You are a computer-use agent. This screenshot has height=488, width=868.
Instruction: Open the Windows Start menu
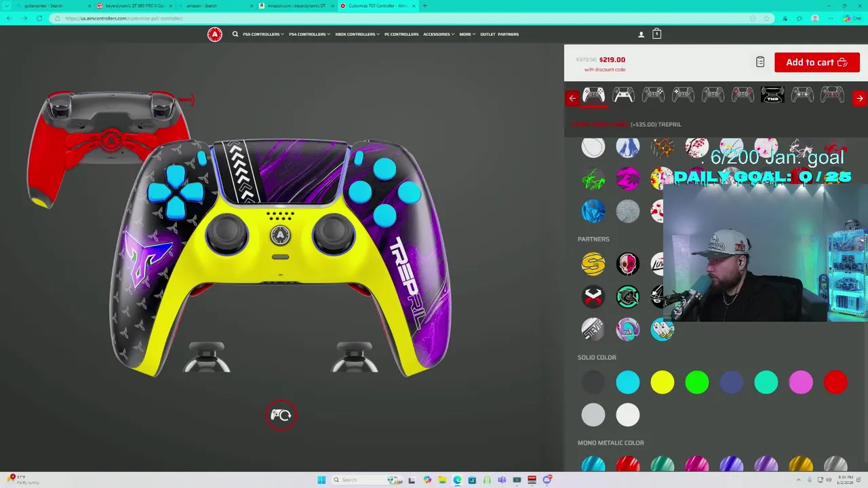pos(321,480)
